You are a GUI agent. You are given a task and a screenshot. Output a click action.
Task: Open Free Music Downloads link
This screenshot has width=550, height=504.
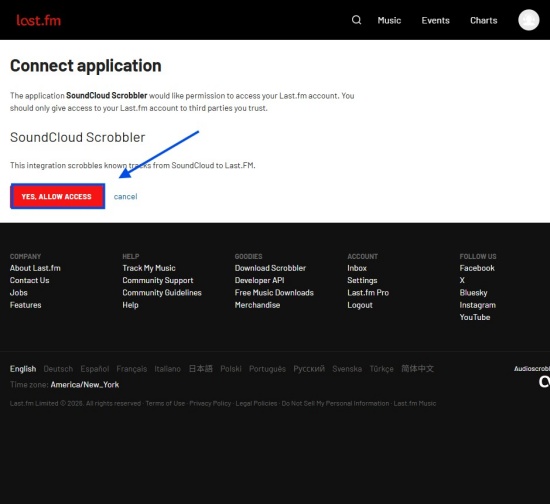[274, 293]
